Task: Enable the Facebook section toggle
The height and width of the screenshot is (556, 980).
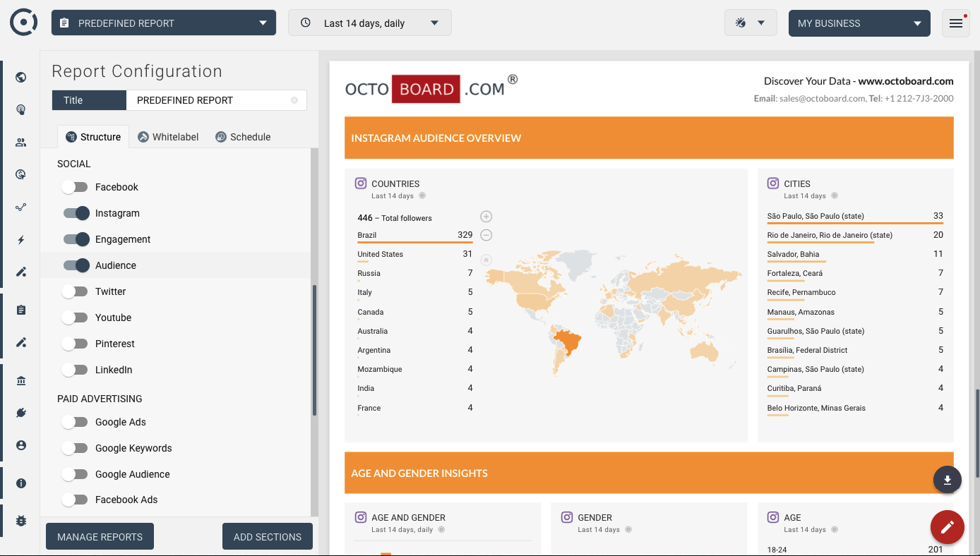Action: (75, 187)
